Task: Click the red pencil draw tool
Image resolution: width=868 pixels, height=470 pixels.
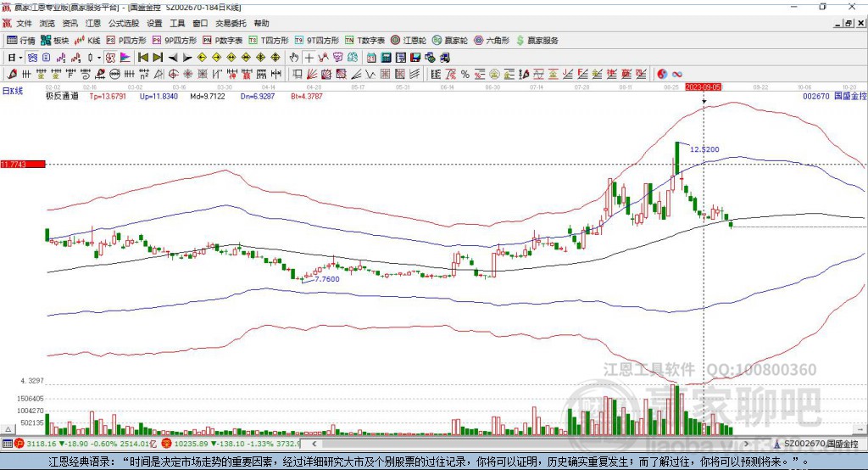Action: click(12, 75)
